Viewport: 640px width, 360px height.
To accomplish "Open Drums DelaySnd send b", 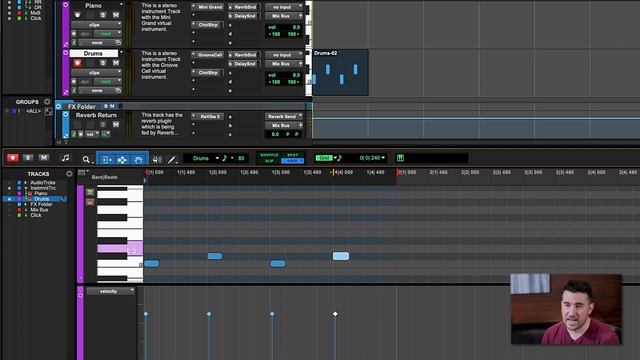I will (x=245, y=64).
